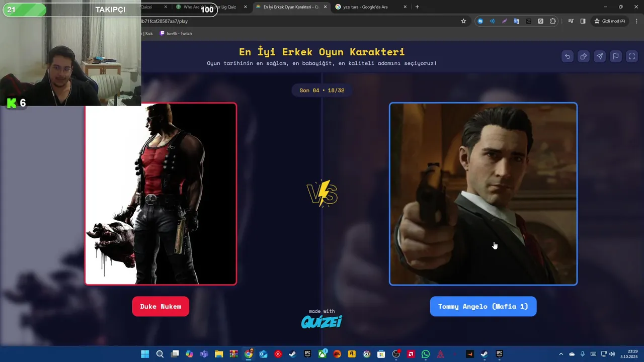This screenshot has height=362, width=644.
Task: Open WhatsApp from the taskbar
Action: coord(426,354)
